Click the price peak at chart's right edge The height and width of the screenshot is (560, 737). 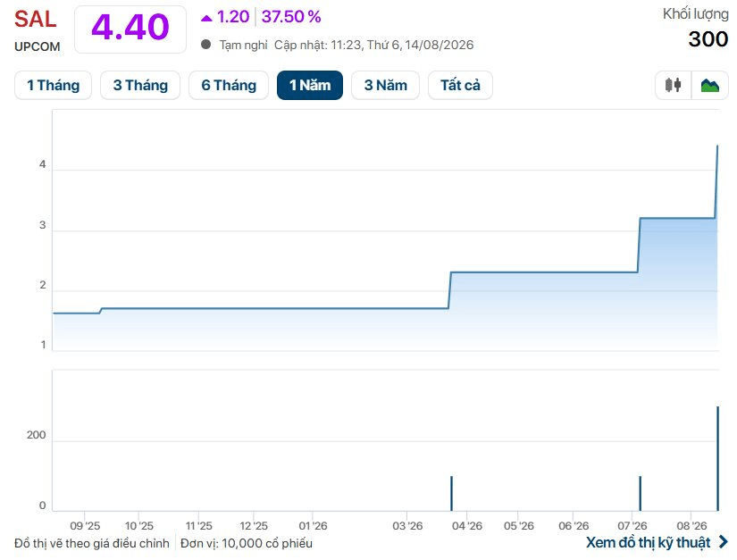pyautogui.click(x=717, y=146)
